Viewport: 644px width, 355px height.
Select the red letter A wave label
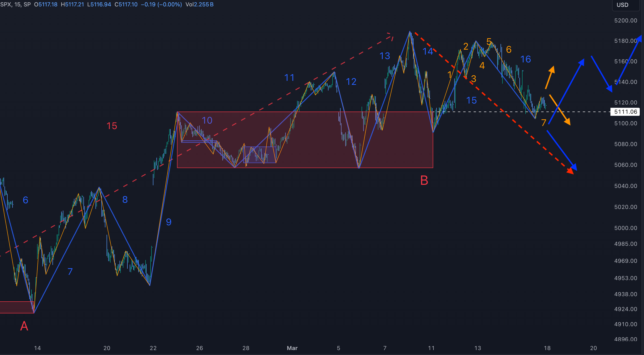(x=24, y=326)
